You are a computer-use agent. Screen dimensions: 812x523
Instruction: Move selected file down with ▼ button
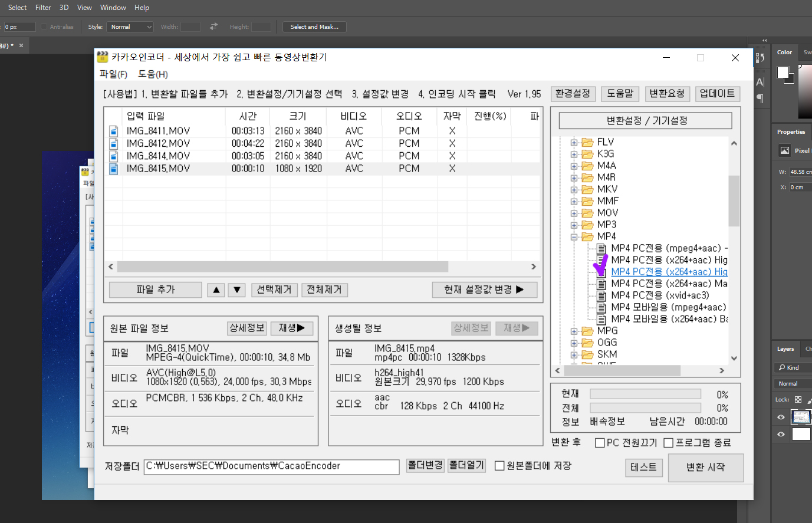coord(236,290)
